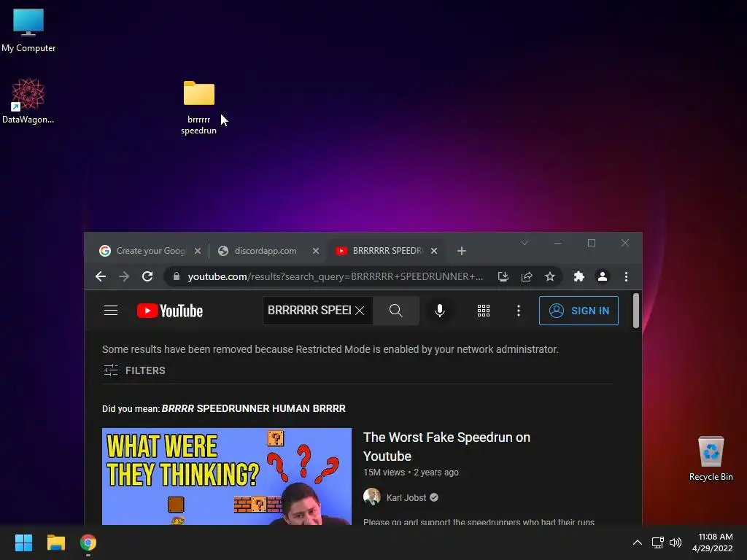Go back in Chrome
The image size is (747, 560).
point(101,276)
